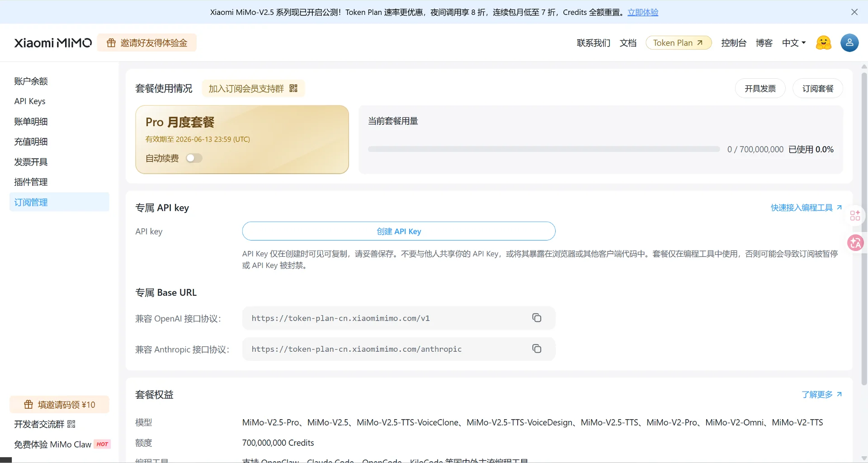The width and height of the screenshot is (868, 463).
Task: Open the 了解更多 link
Action: pyautogui.click(x=822, y=394)
